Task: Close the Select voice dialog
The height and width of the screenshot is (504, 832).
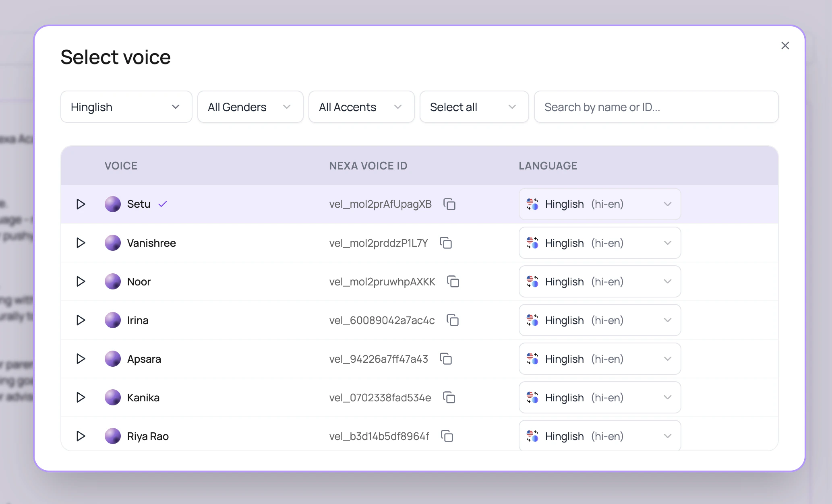Action: coord(785,45)
